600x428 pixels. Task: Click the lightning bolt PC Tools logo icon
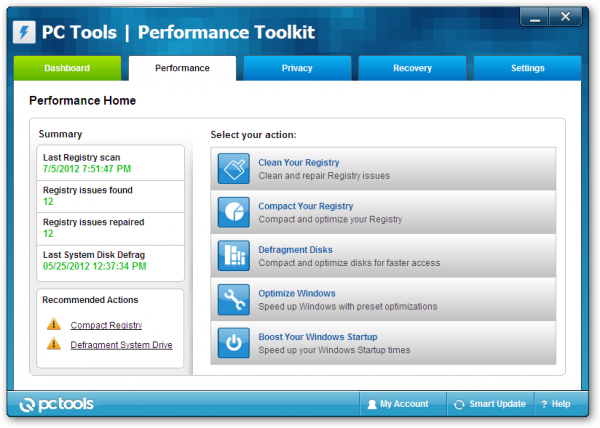(x=24, y=32)
